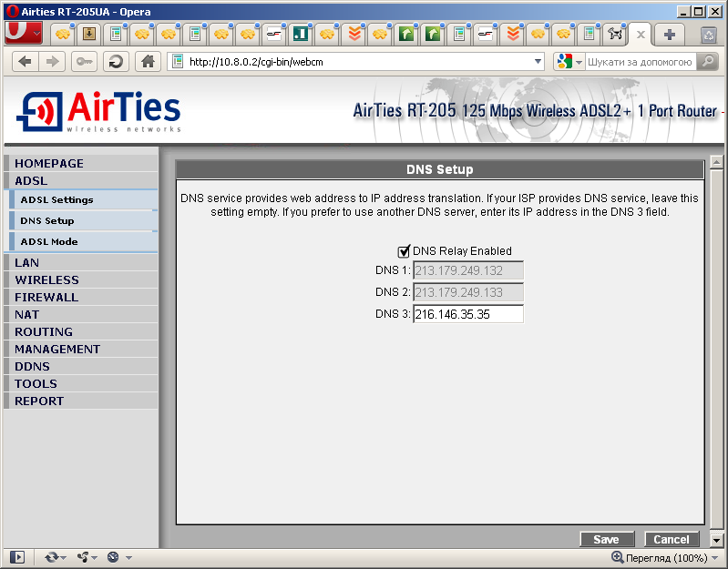
Task: Toggle the DNS Relay Enabled checkbox
Action: pyautogui.click(x=404, y=251)
